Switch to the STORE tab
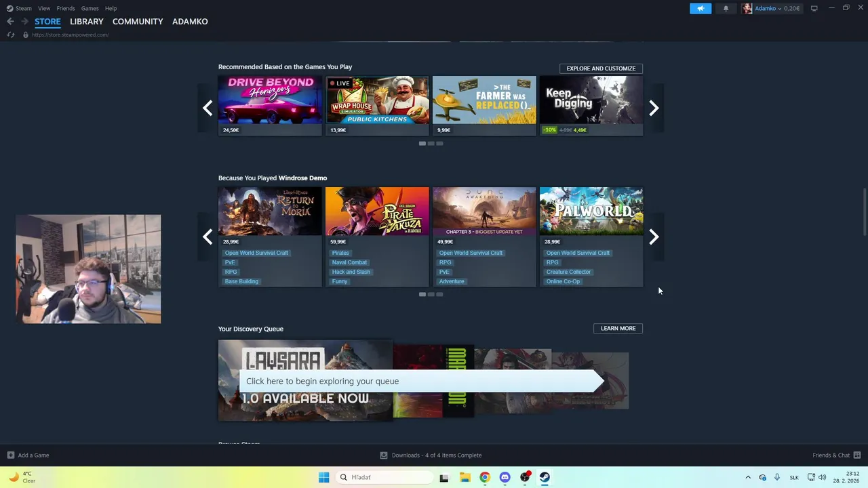 pos(47,22)
